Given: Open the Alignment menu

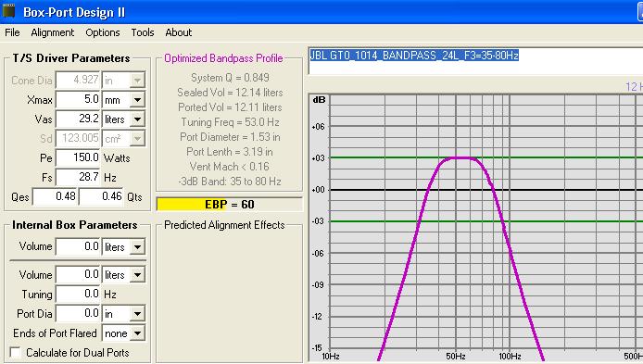Looking at the screenshot, I should tap(53, 32).
